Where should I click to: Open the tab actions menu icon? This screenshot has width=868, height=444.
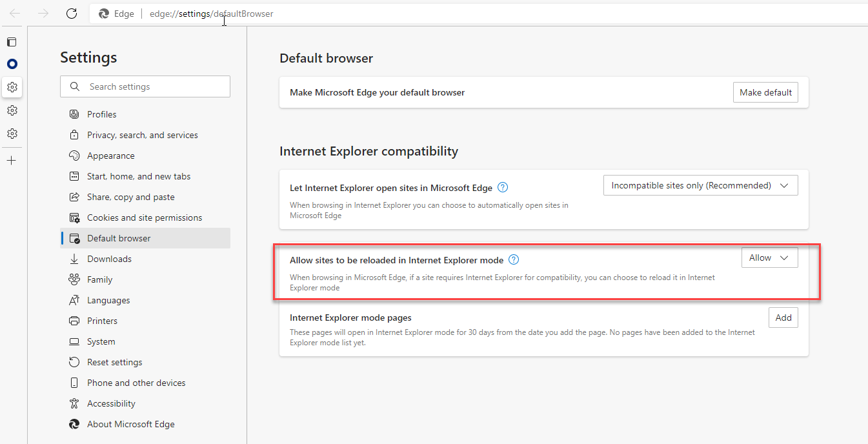tap(12, 42)
